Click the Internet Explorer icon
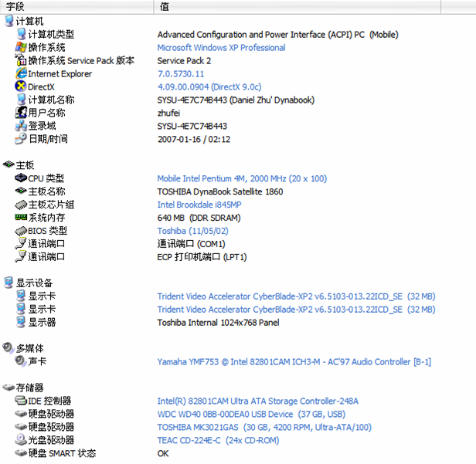476x464 pixels. tap(21, 73)
